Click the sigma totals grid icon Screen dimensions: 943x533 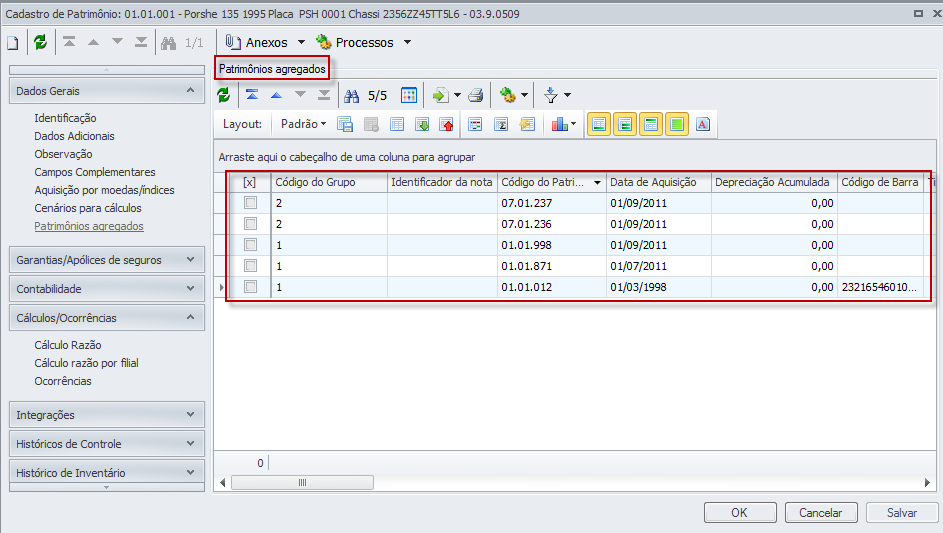pos(501,124)
